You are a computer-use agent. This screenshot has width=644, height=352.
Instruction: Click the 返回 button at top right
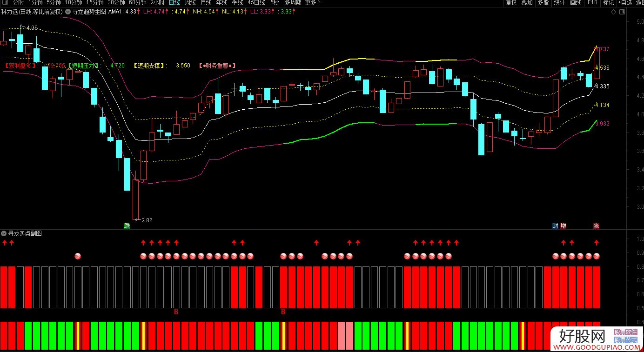640,3
